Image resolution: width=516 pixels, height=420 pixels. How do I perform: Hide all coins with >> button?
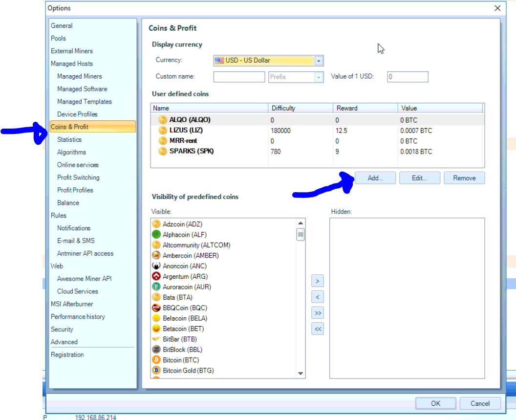[318, 313]
